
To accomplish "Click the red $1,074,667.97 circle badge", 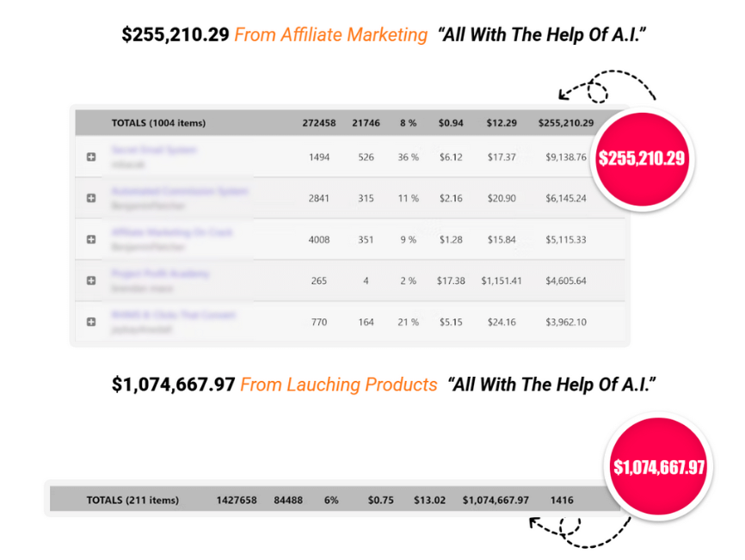I will tap(658, 467).
